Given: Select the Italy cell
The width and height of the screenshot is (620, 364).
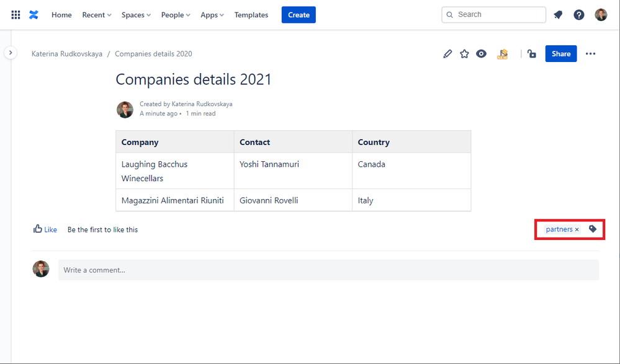Looking at the screenshot, I should pyautogui.click(x=411, y=200).
